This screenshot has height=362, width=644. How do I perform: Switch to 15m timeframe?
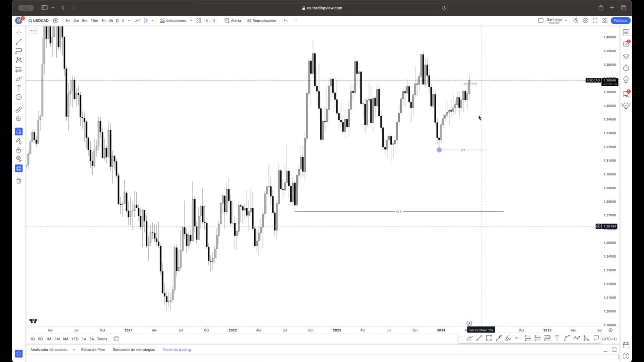tap(94, 21)
